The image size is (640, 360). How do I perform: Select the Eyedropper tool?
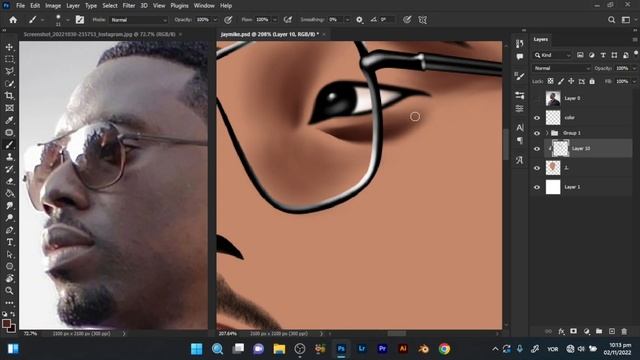9,120
